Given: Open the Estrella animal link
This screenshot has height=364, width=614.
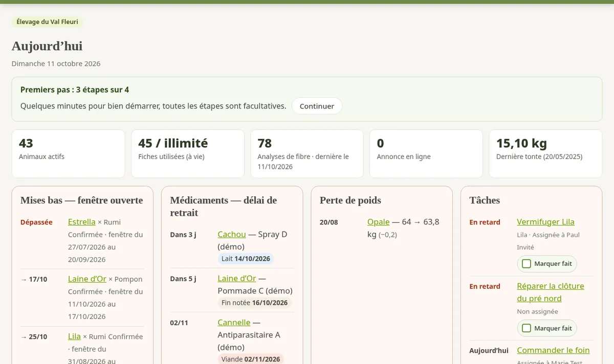Looking at the screenshot, I should click(x=82, y=222).
